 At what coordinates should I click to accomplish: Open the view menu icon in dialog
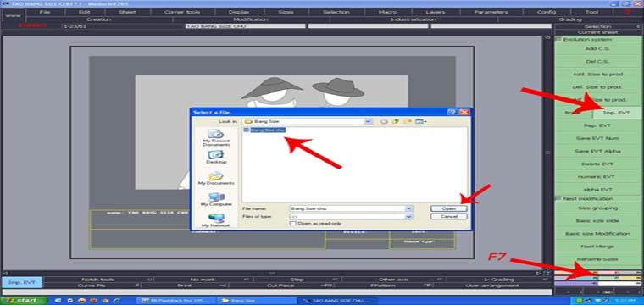click(420, 121)
